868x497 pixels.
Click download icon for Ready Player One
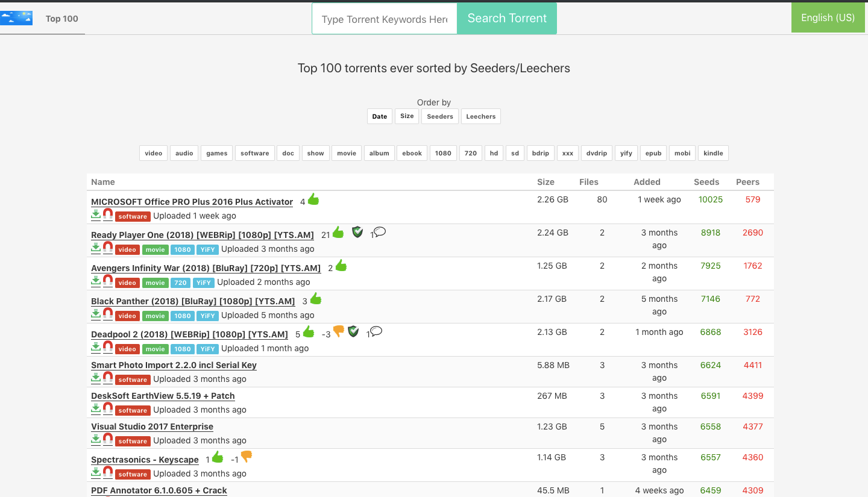(96, 248)
